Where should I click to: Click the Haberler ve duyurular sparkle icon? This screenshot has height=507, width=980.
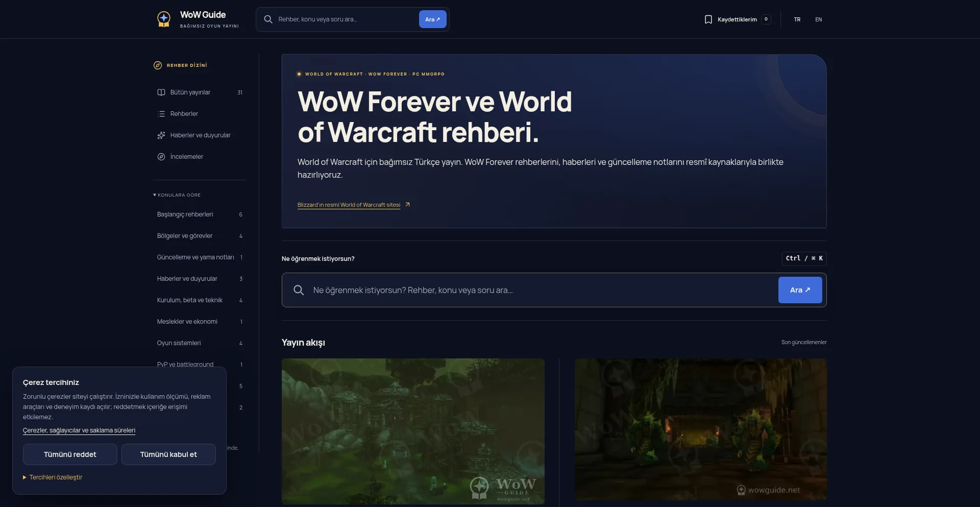[x=161, y=135]
